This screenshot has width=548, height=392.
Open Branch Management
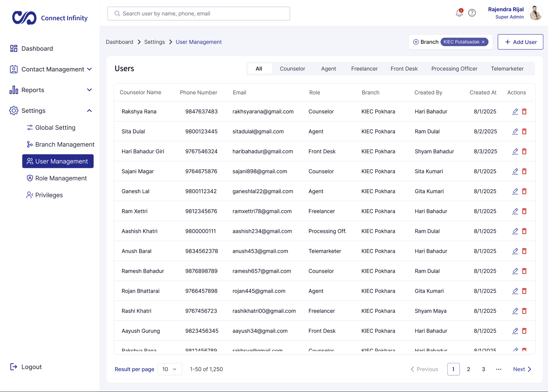61,144
